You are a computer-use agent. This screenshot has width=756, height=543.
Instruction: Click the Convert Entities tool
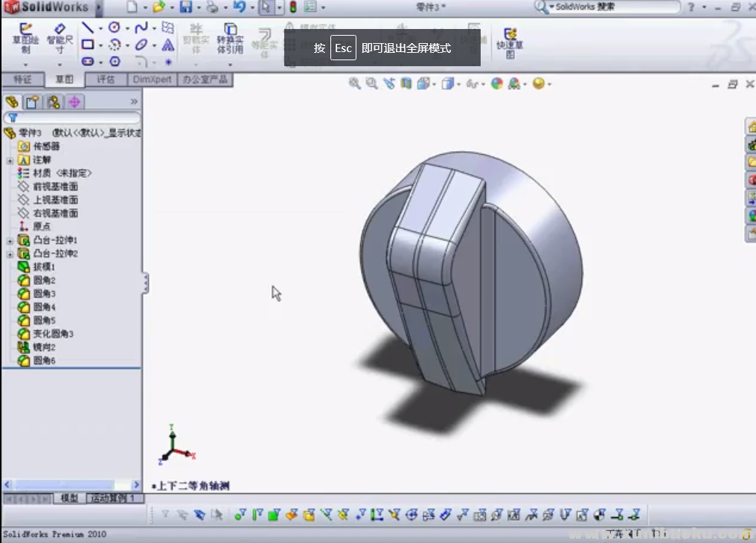tap(230, 39)
